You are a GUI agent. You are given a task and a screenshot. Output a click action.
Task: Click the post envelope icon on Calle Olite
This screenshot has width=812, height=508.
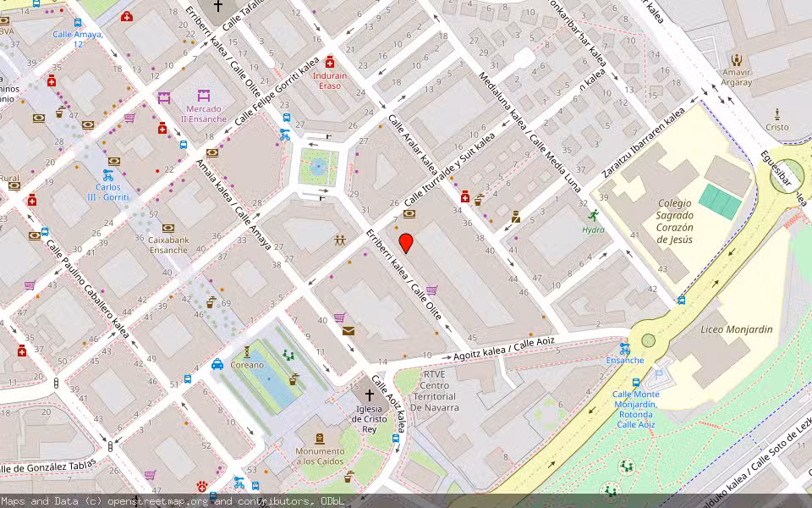(348, 330)
